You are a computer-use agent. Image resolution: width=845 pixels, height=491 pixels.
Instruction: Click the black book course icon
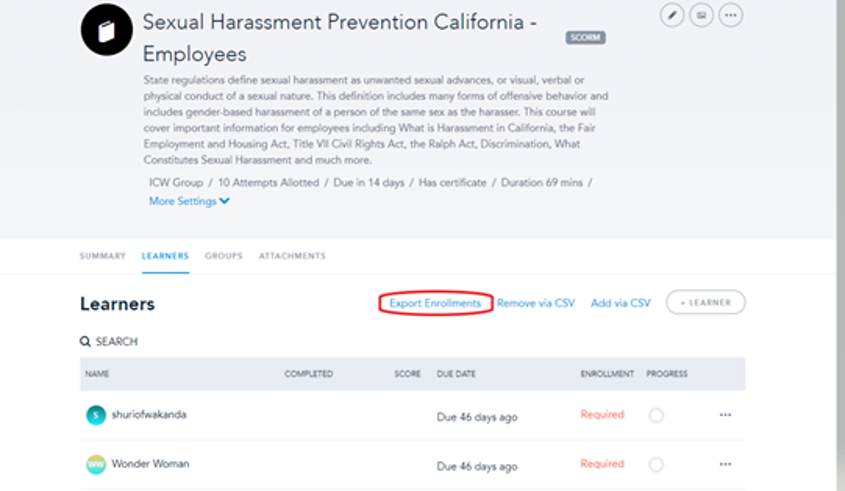coord(106,30)
